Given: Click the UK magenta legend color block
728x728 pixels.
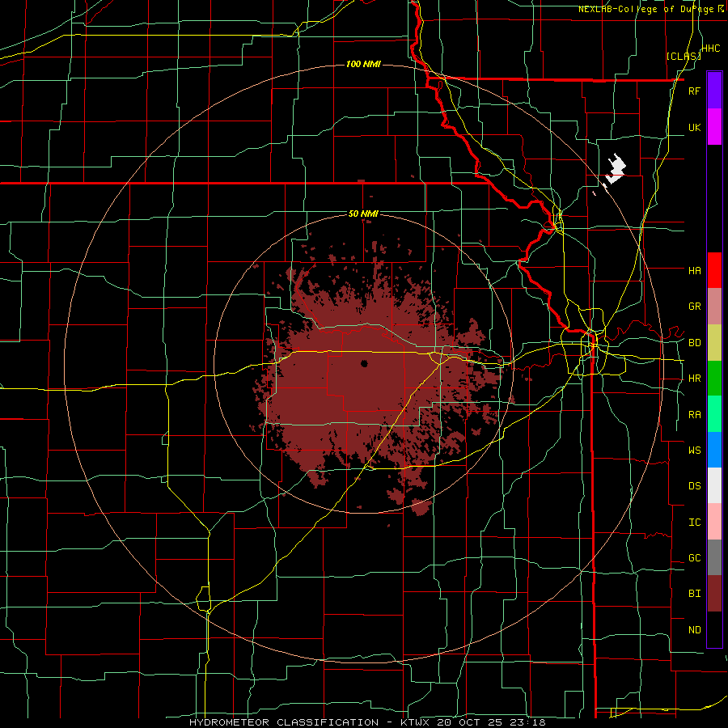Looking at the screenshot, I should [x=714, y=127].
